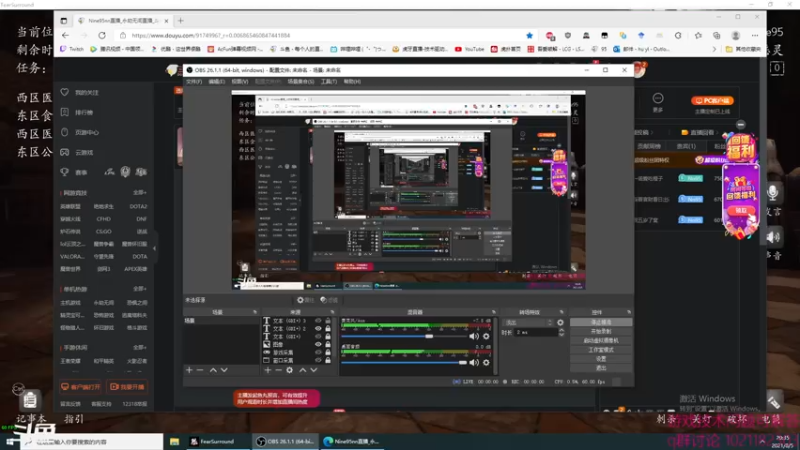800x450 pixels.
Task: Click the Filters button above Sources
Action: pos(329,300)
